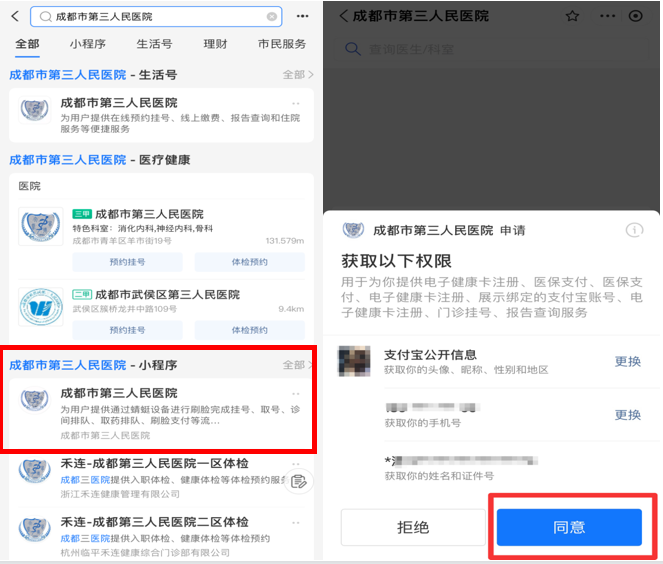This screenshot has width=663, height=564.
Task: Clear the search text with the X icon
Action: (x=272, y=16)
